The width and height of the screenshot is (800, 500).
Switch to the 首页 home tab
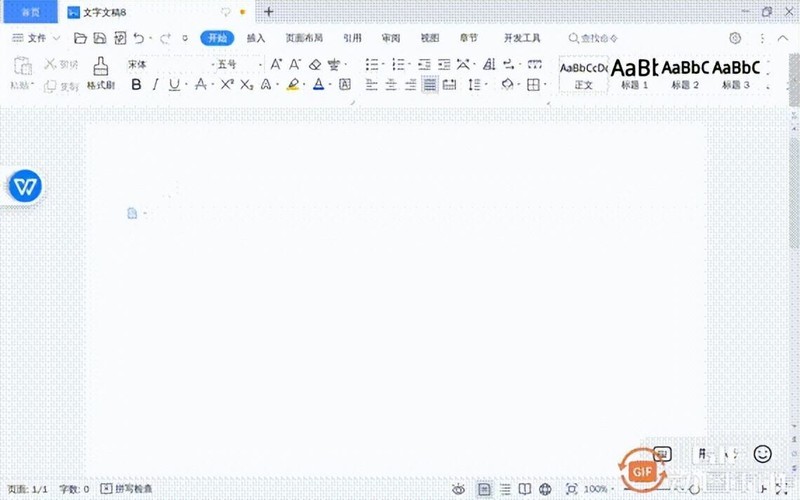pos(31,12)
